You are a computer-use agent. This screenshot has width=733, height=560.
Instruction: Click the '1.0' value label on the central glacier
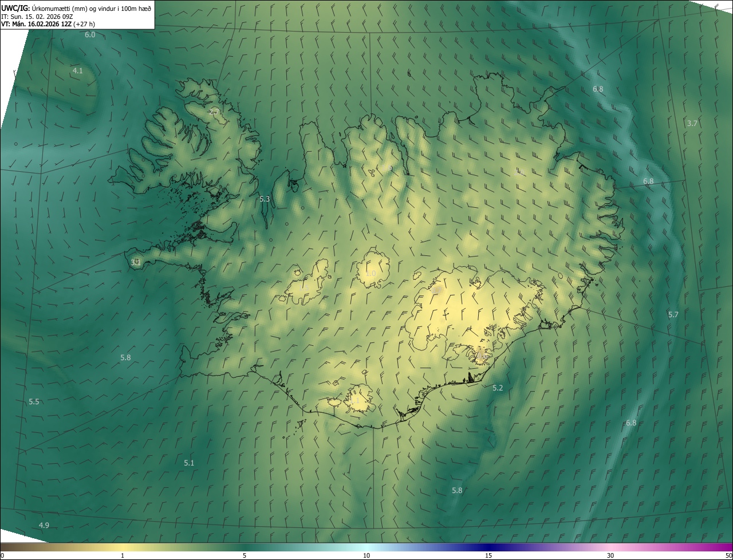371,274
